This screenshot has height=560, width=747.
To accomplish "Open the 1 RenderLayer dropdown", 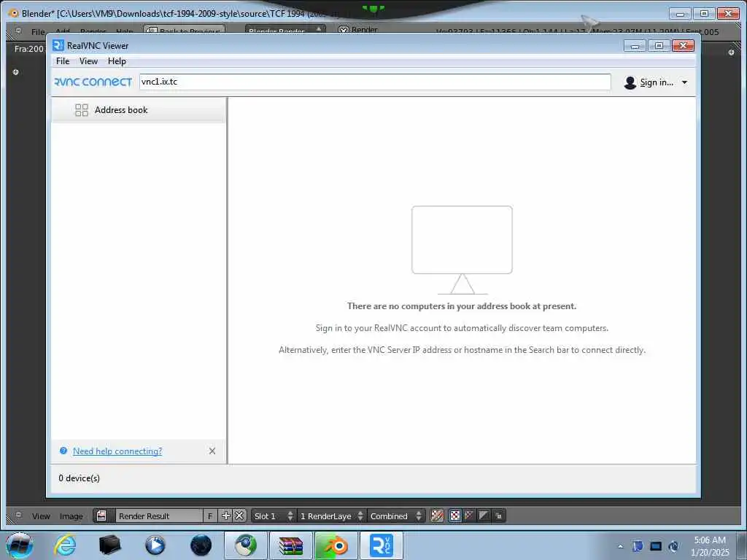I will (x=331, y=516).
